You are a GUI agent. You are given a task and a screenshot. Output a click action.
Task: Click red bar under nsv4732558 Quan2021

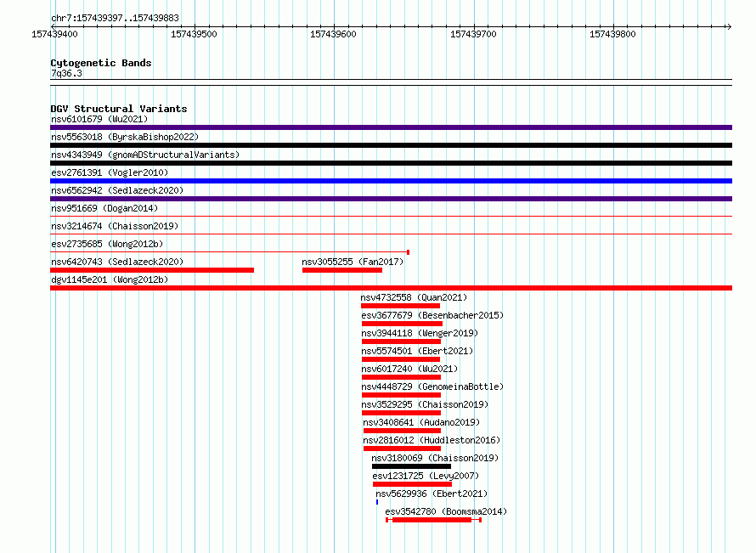(x=400, y=306)
